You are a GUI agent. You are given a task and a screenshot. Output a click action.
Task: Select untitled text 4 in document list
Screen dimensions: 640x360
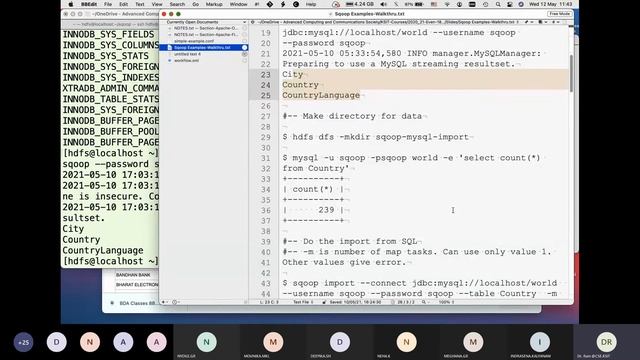click(187, 54)
